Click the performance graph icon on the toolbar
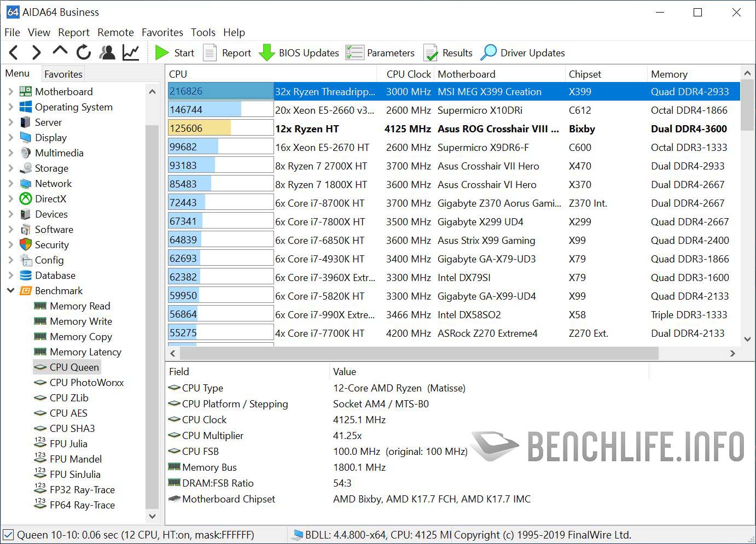The height and width of the screenshot is (544, 756). [130, 52]
